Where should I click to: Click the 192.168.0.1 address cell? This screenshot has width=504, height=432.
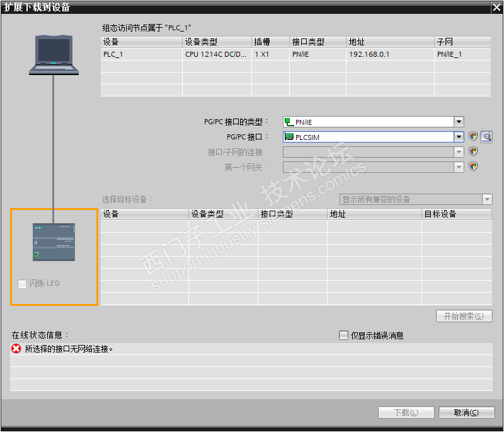click(x=390, y=54)
